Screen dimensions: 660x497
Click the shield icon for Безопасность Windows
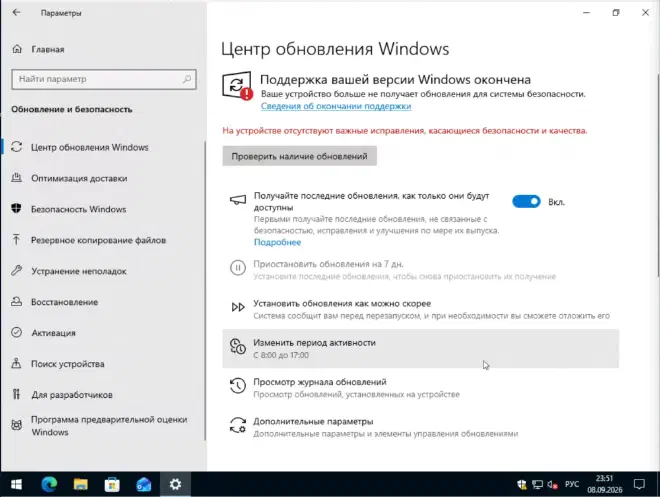click(x=16, y=208)
